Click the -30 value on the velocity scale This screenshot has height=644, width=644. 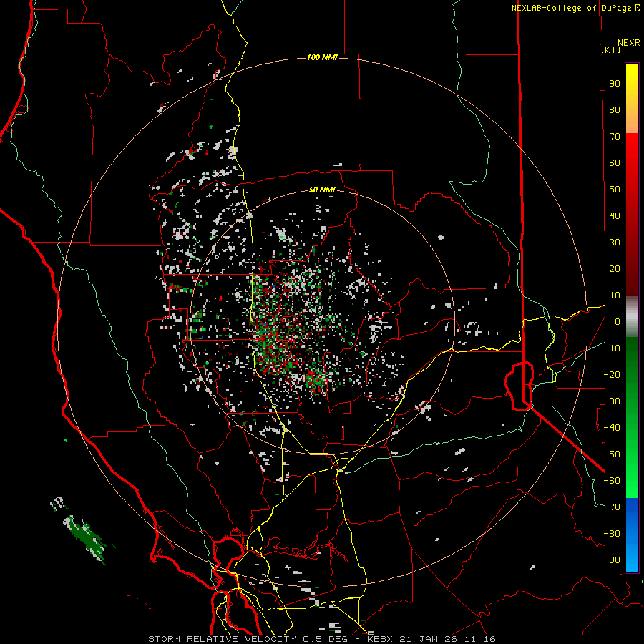click(x=612, y=401)
